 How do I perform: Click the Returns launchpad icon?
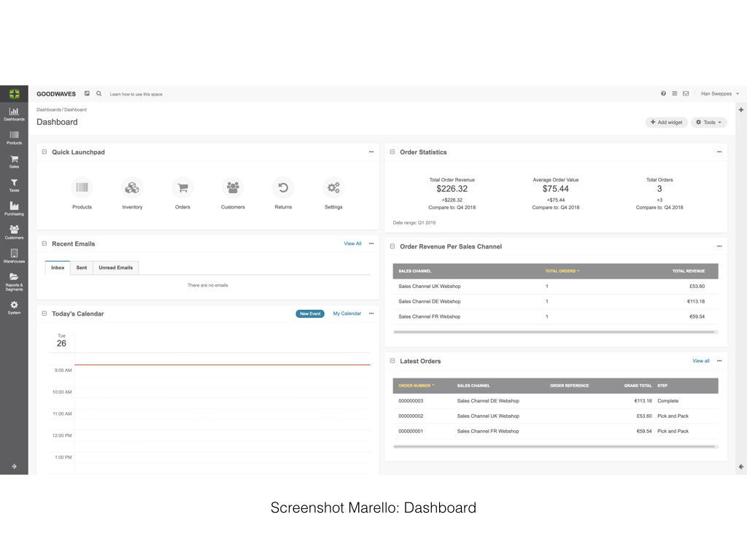[x=283, y=188]
